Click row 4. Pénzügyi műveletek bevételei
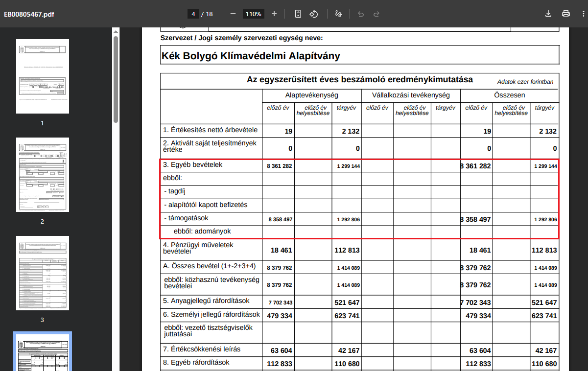This screenshot has height=371, width=588. (198, 248)
